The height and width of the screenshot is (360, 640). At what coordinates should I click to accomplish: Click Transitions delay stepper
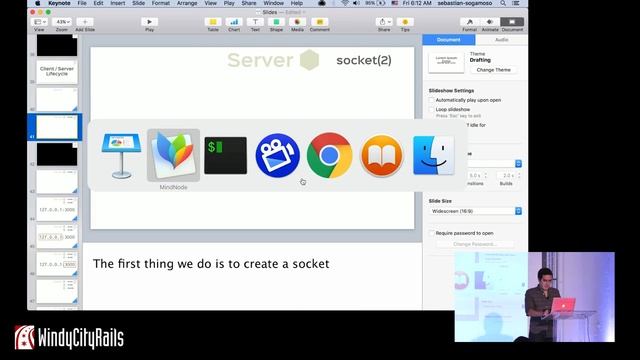tap(485, 176)
